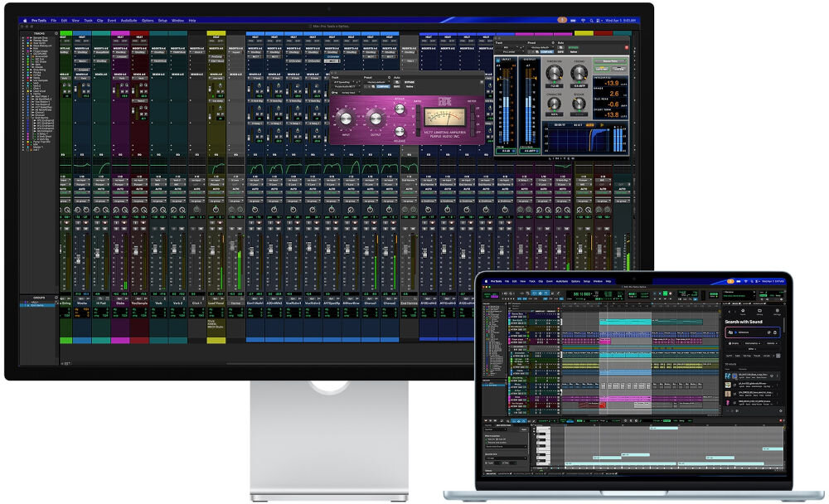Click the Compare button in the MC77 plug-in
This screenshot has width=829, height=504.
coord(382,85)
